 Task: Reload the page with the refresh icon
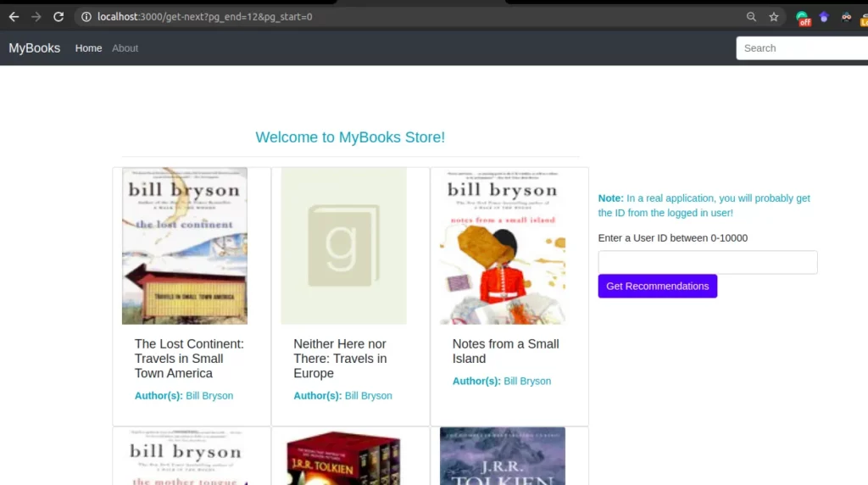click(x=58, y=17)
